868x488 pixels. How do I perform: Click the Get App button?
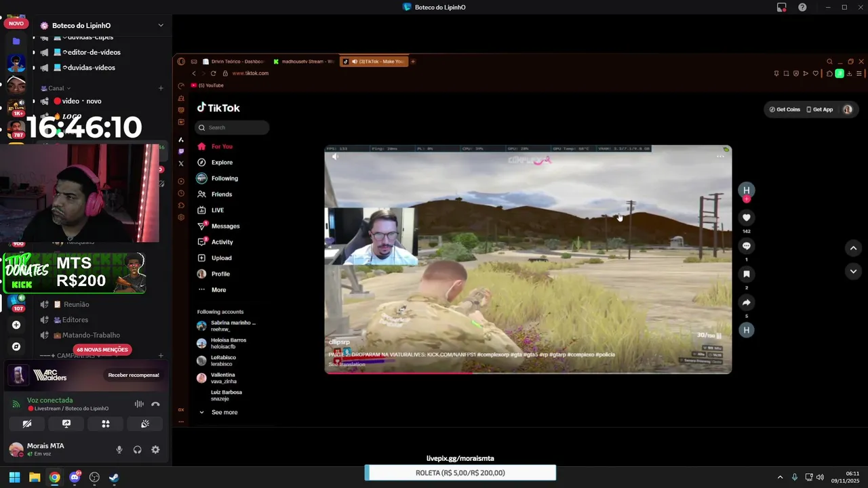pos(819,109)
